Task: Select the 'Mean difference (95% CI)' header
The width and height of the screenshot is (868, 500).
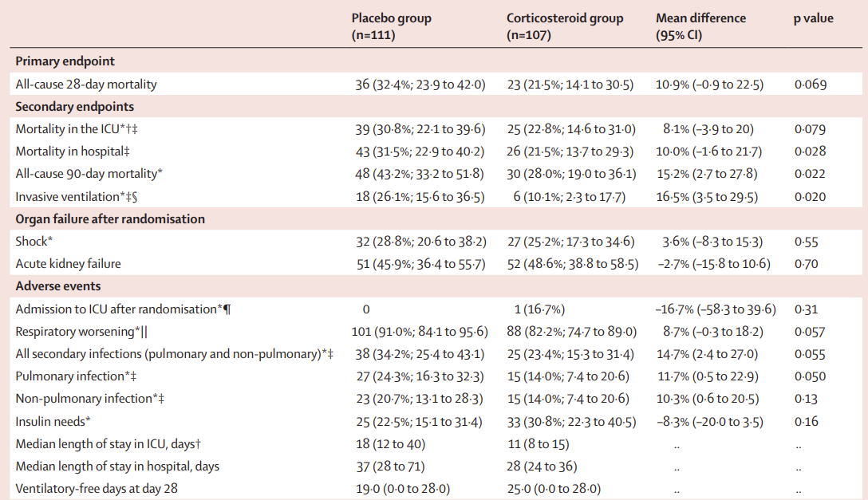Action: click(700, 26)
